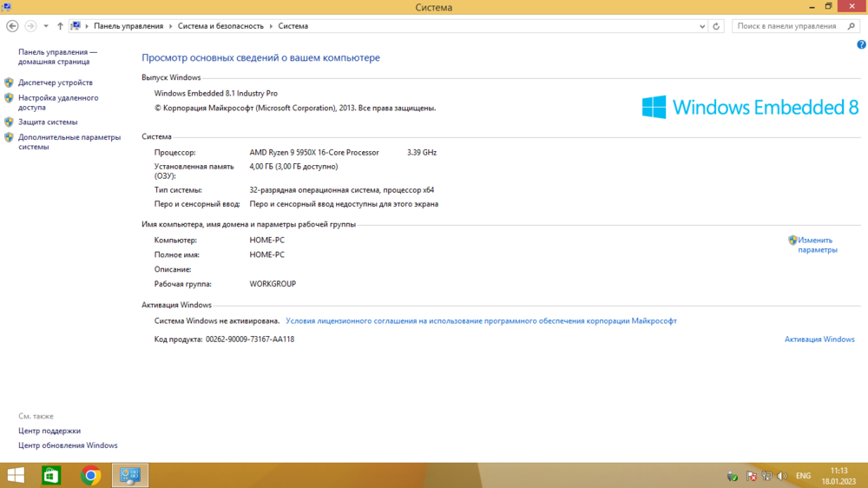Image resolution: width=868 pixels, height=488 pixels.
Task: Click the network tray icon
Action: pos(767,476)
